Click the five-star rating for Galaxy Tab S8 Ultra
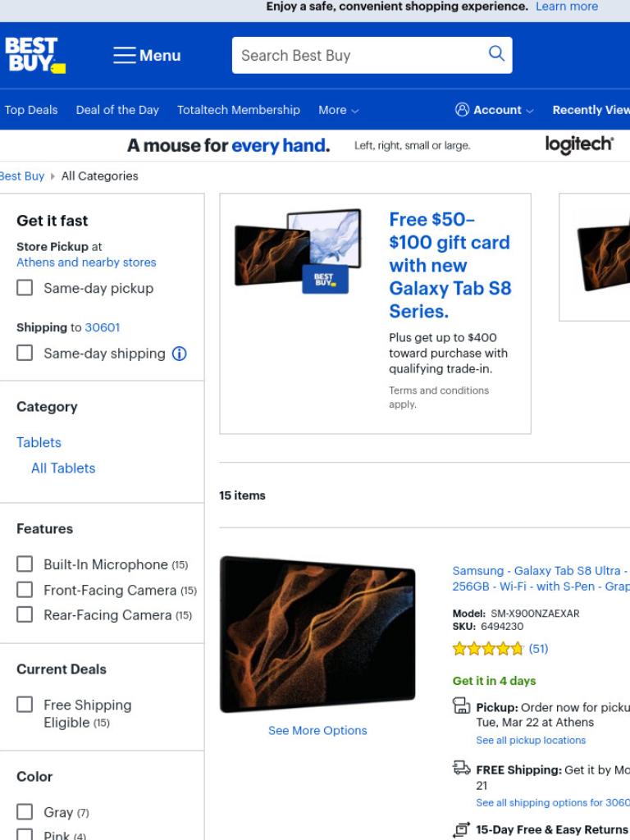Viewport: 630px width, 840px height. (487, 649)
